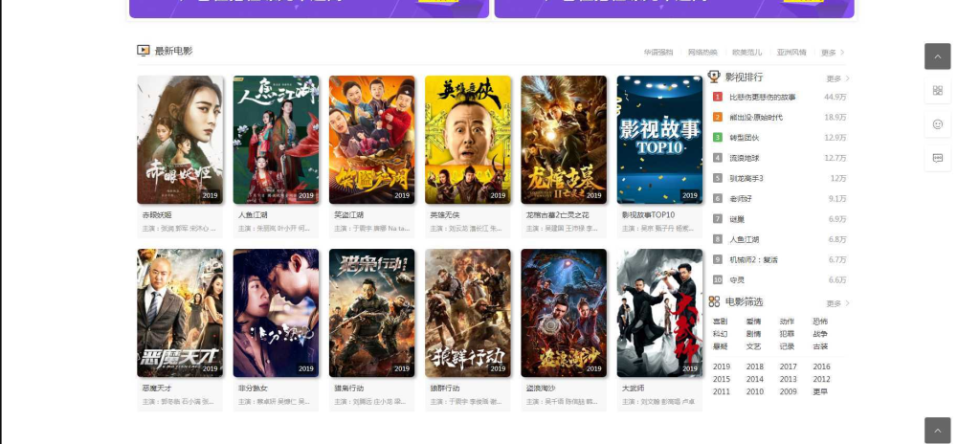Viewport: 980px width, 444px height.
Task: Open rank 5 entry 驯龙高手3
Action: (x=746, y=178)
